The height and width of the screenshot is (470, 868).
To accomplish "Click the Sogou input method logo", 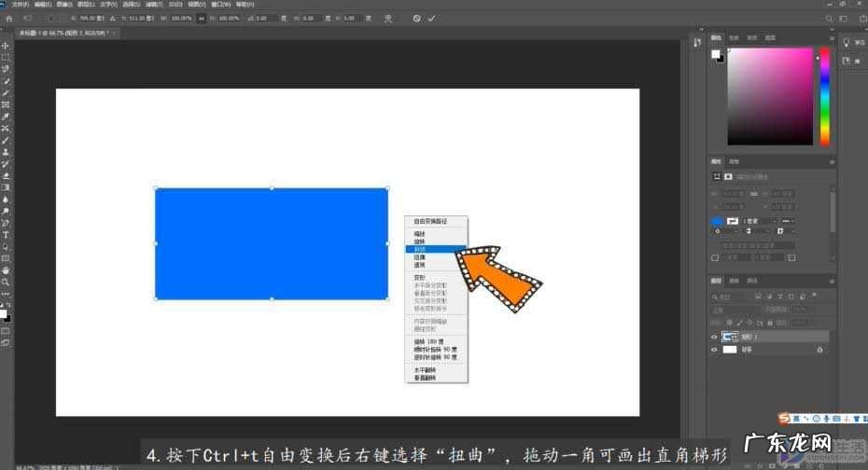I will [x=783, y=419].
